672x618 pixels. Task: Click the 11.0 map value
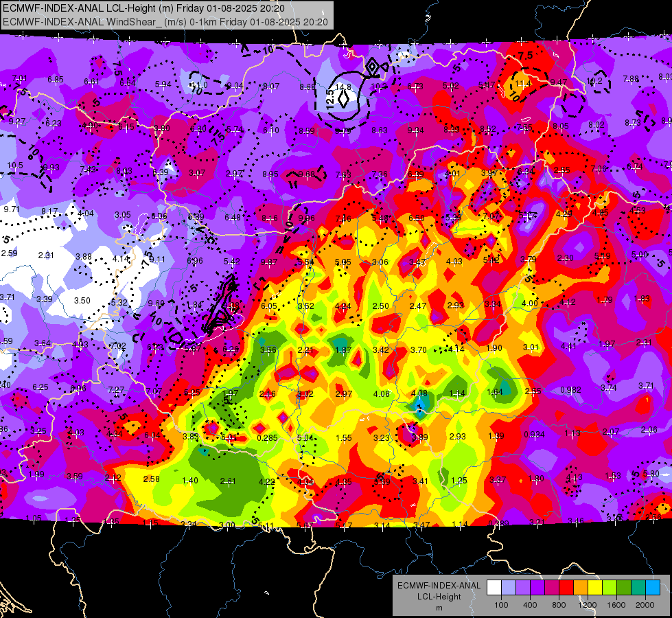coord(200,85)
